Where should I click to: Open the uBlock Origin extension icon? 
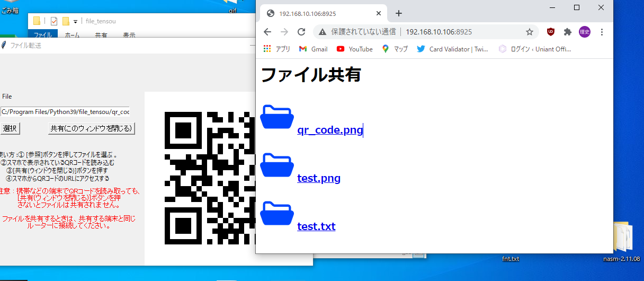551,32
